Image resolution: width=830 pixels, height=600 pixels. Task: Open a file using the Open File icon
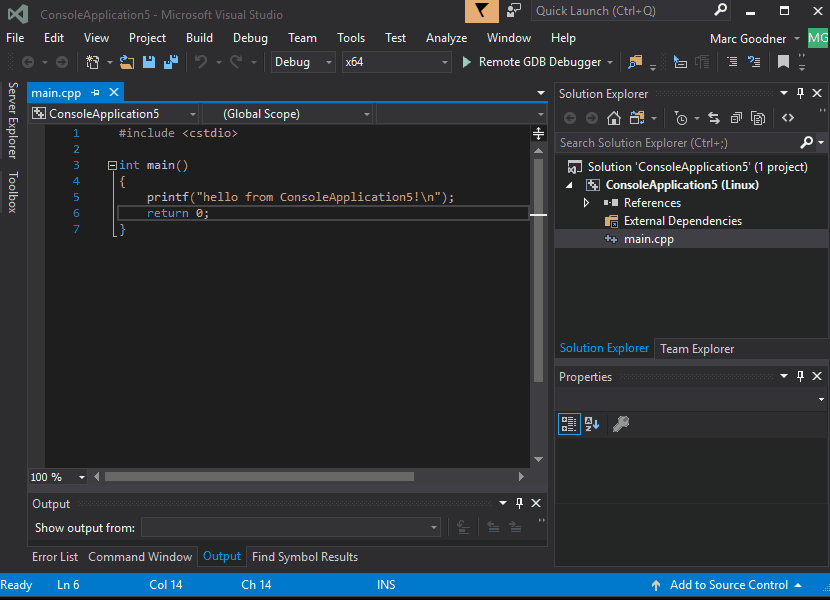click(x=125, y=61)
